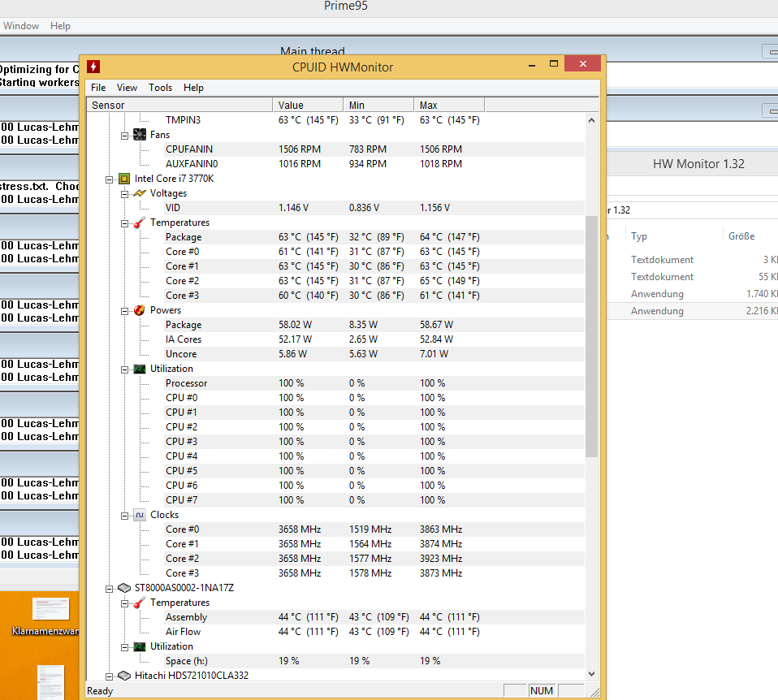
Task: Click the 1.740 KB Anwendung file row
Action: tap(693, 294)
